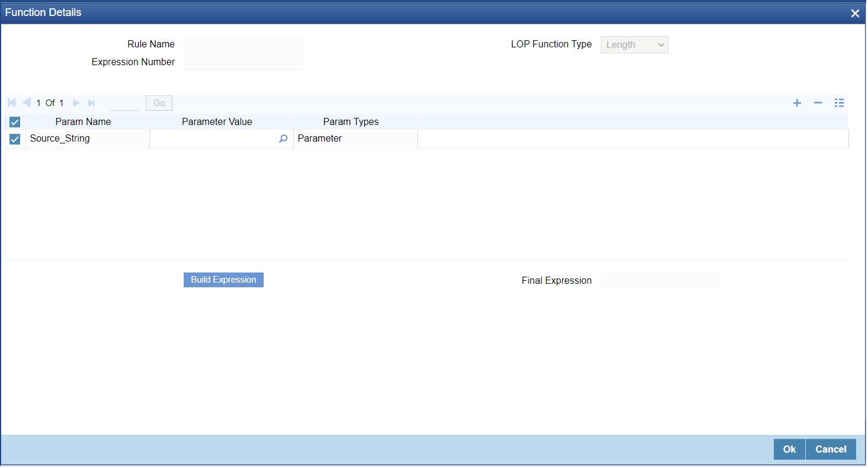Focus the Rule Name input field
This screenshot has height=468, width=868.
[243, 44]
